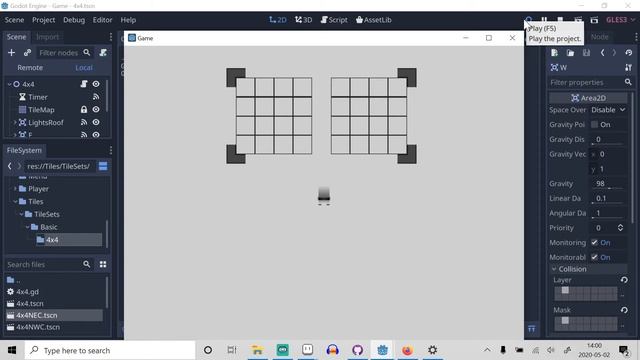The image size is (640, 360).
Task: Save the edited resource in Inspector
Action: click(x=586, y=53)
